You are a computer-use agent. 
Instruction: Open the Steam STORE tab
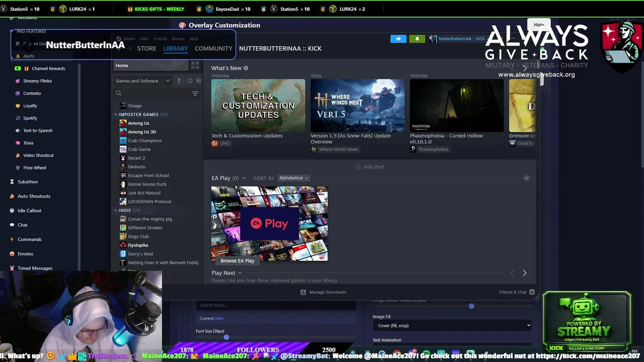click(147, 49)
